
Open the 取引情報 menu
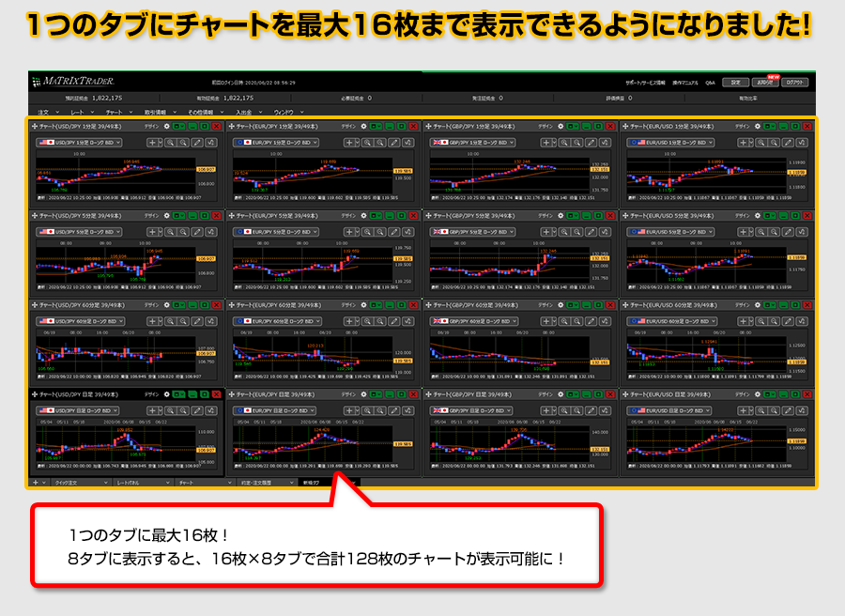pos(160,112)
